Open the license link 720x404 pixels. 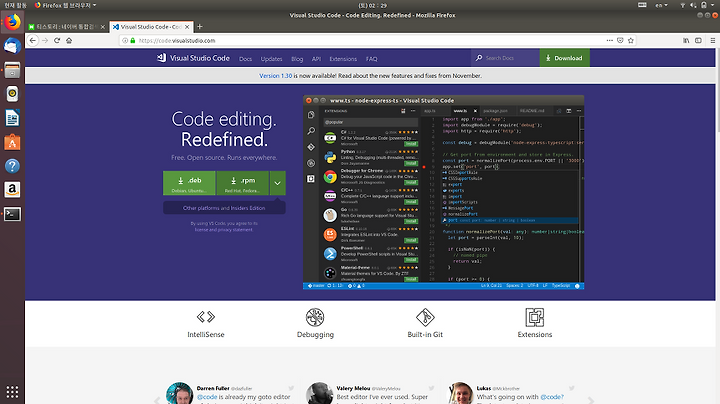[201, 230]
